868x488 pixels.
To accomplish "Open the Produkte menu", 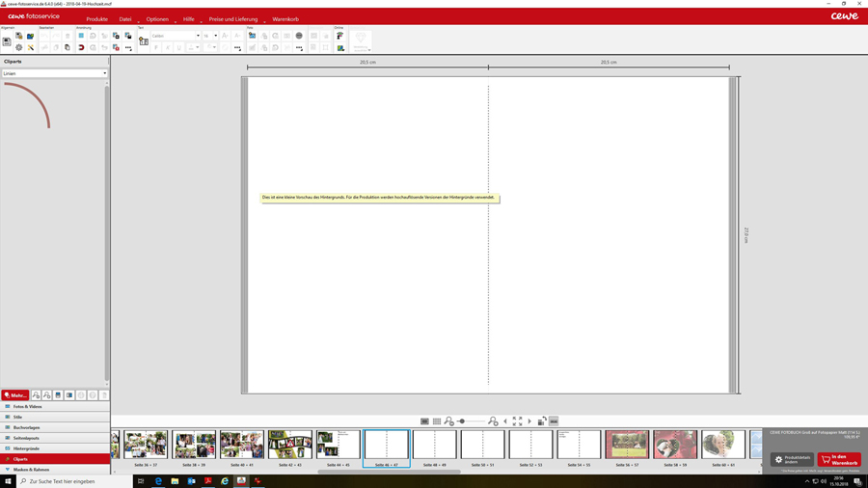I will click(x=96, y=19).
